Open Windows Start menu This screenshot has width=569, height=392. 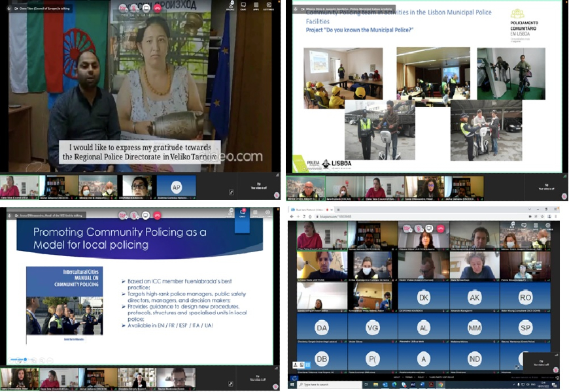click(292, 385)
